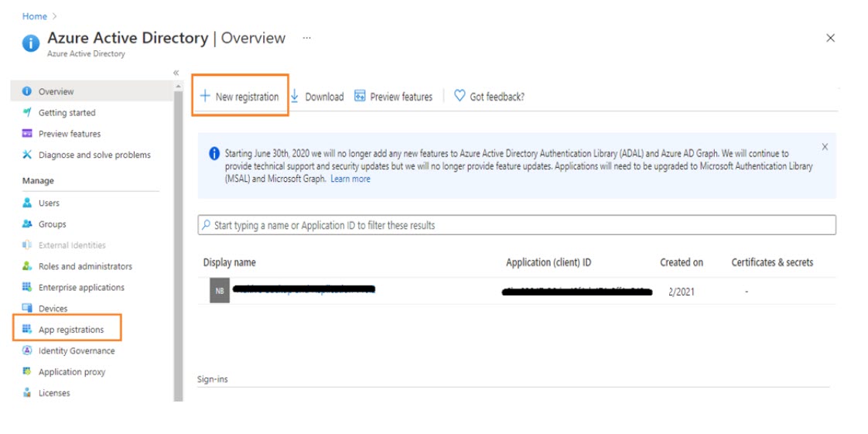Open Users from the sidebar
This screenshot has height=434, width=868.
click(49, 203)
